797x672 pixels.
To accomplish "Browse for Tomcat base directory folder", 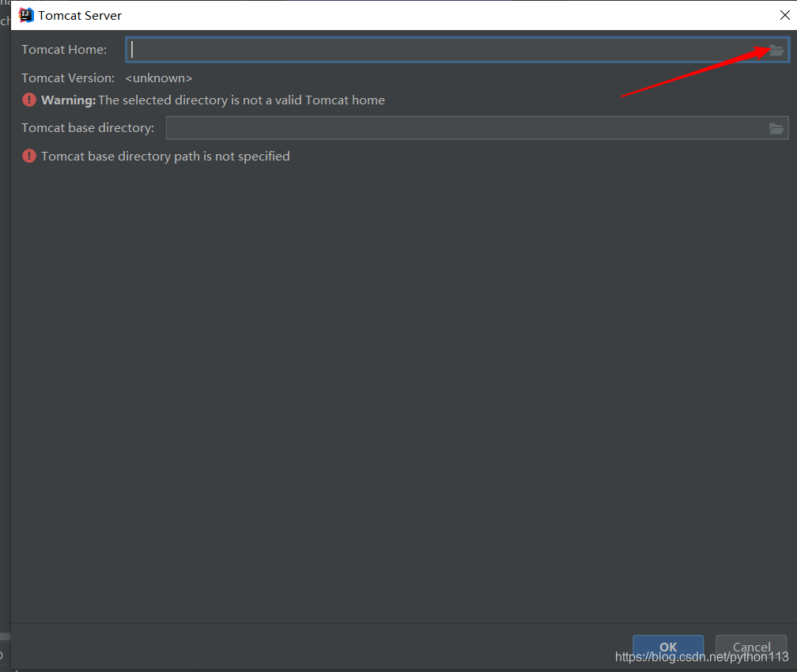I will [x=776, y=129].
